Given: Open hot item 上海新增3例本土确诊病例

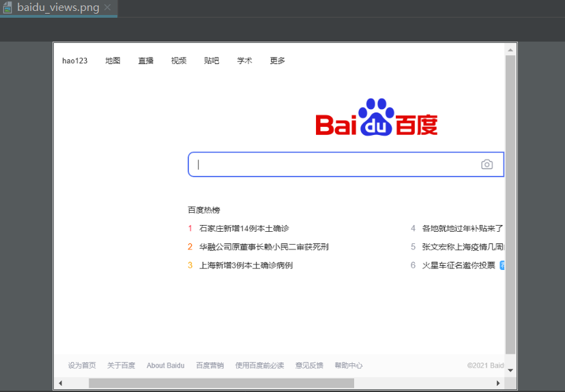Looking at the screenshot, I should coord(246,265).
